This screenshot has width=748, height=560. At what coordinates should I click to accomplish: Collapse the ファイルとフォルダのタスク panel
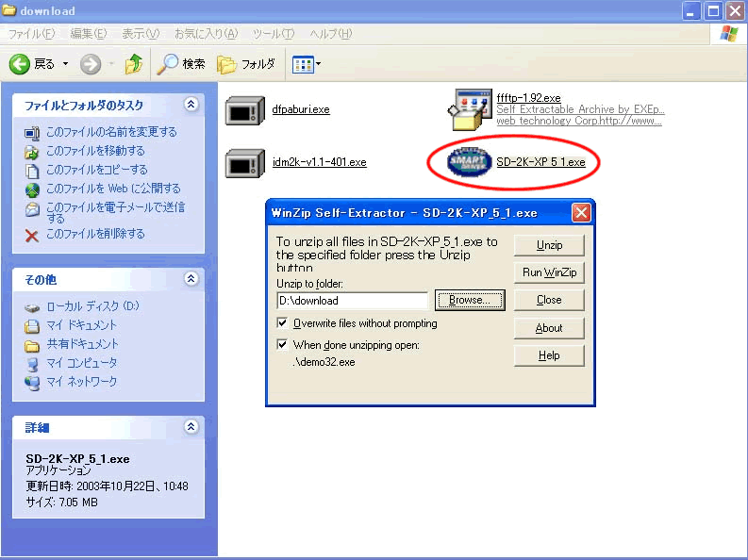(191, 105)
